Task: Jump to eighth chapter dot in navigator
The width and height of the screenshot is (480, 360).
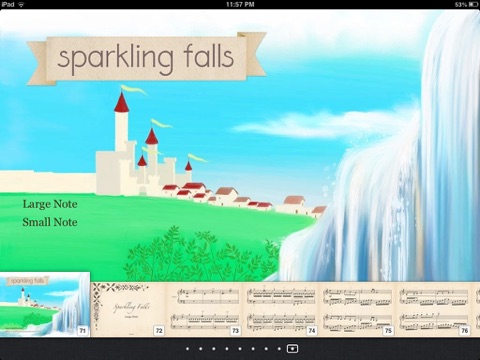Action: (x=279, y=349)
